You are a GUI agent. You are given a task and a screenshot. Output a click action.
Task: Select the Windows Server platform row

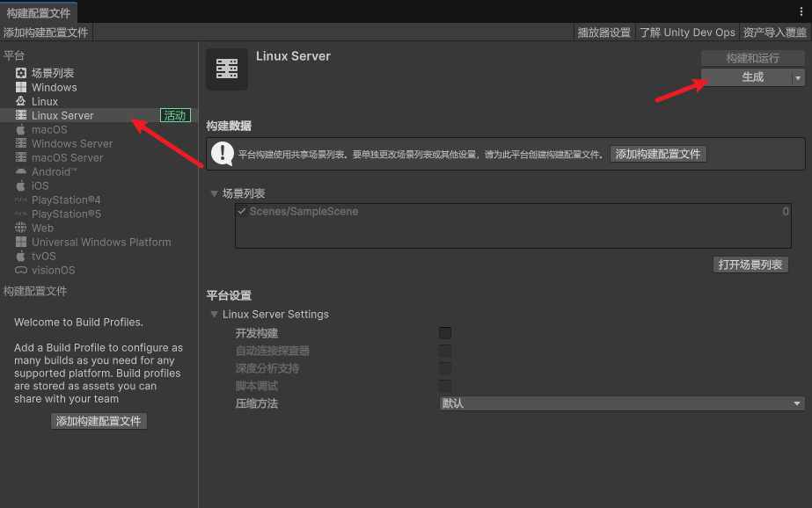point(99,143)
